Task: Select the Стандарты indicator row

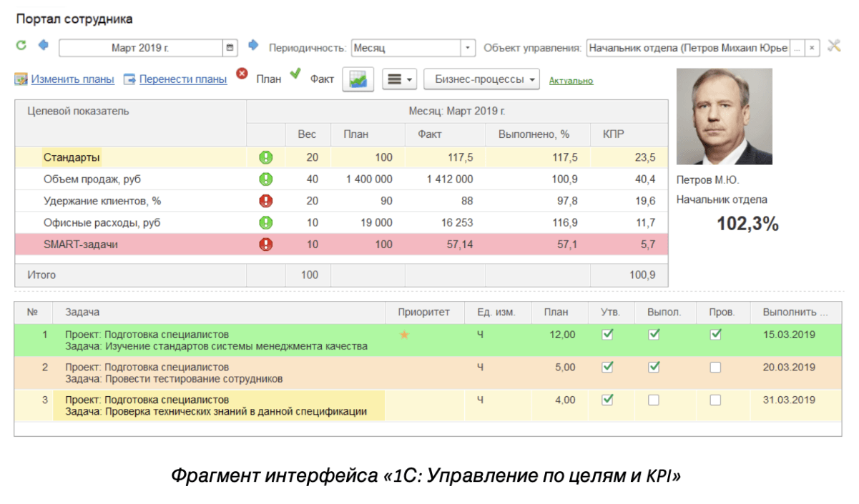Action: 341,157
